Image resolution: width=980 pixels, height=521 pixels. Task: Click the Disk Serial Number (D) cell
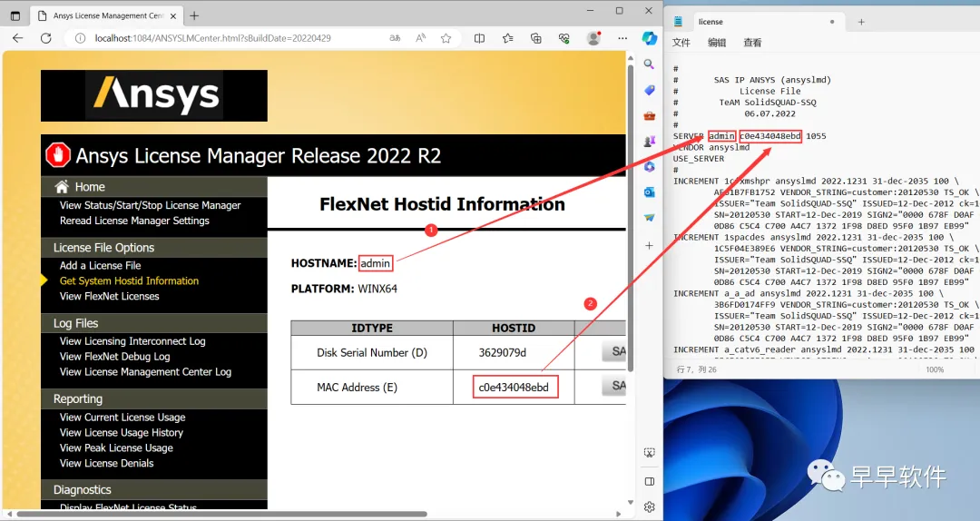[x=372, y=353]
